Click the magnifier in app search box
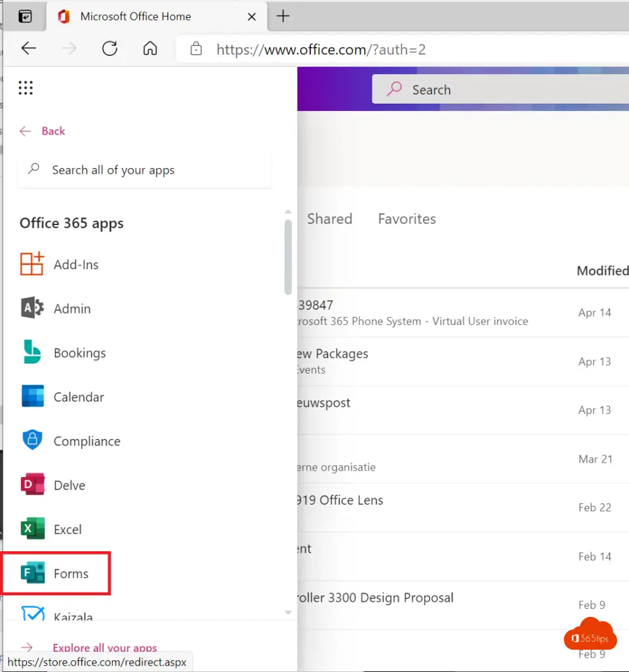The image size is (629, 672). click(34, 169)
